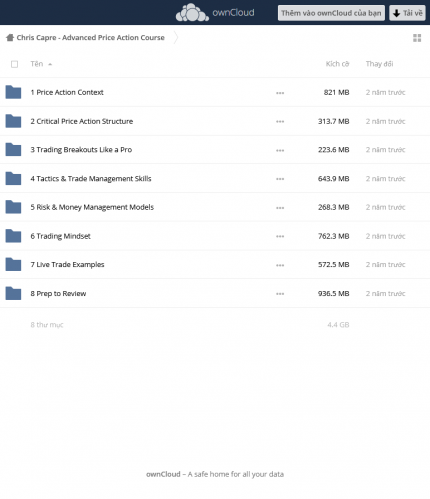430x499 pixels.
Task: Switch to grid view icon
Action: 417,38
